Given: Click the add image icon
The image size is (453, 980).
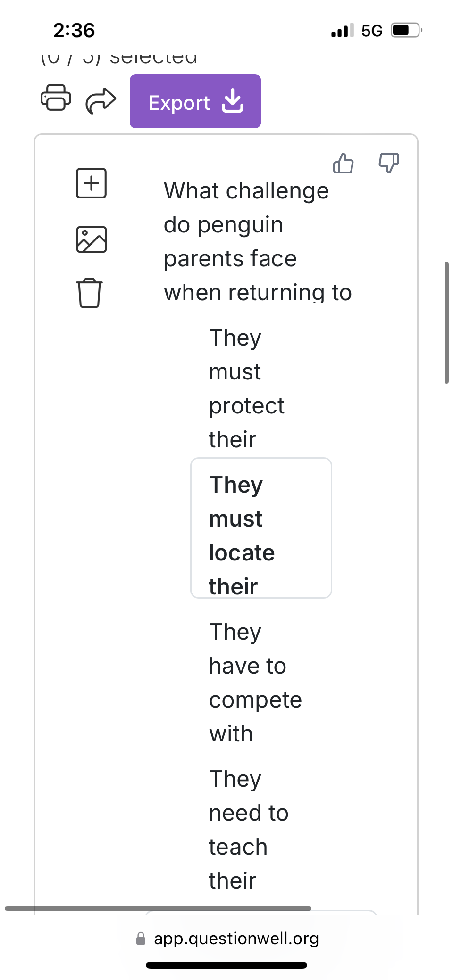Looking at the screenshot, I should pyautogui.click(x=91, y=239).
